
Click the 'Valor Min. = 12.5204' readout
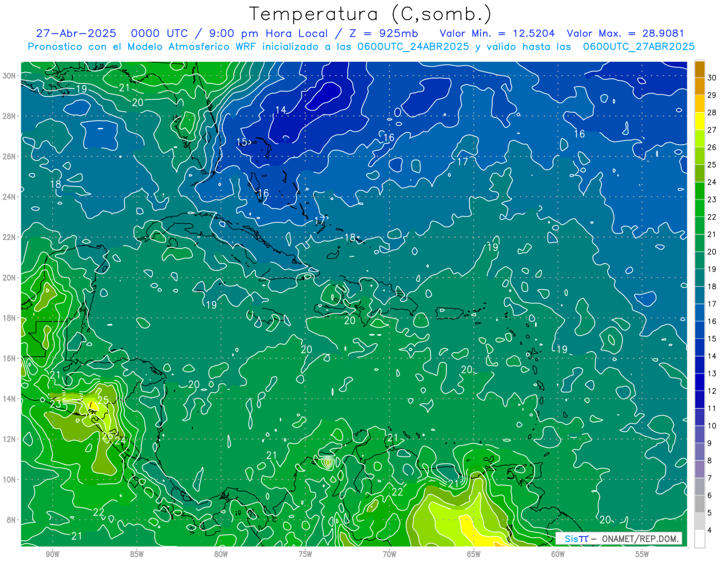point(497,33)
